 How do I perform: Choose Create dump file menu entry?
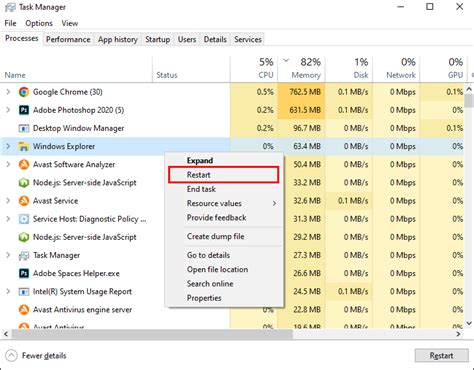(x=224, y=236)
